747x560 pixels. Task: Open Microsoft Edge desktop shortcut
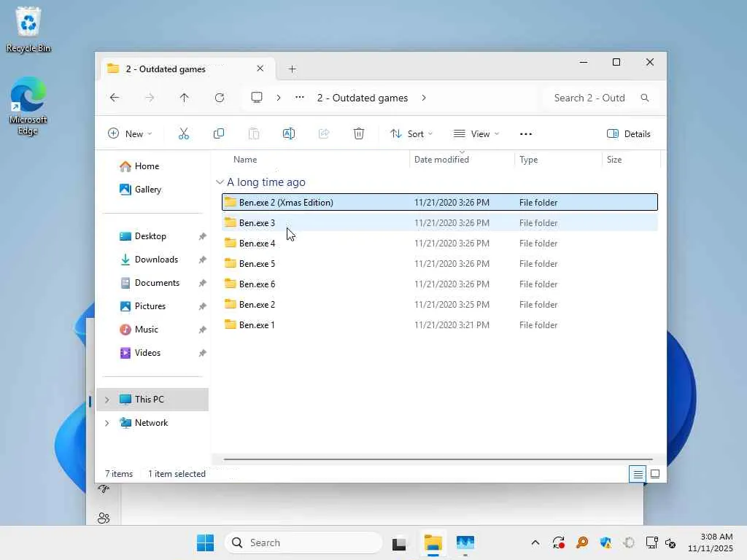pyautogui.click(x=28, y=106)
